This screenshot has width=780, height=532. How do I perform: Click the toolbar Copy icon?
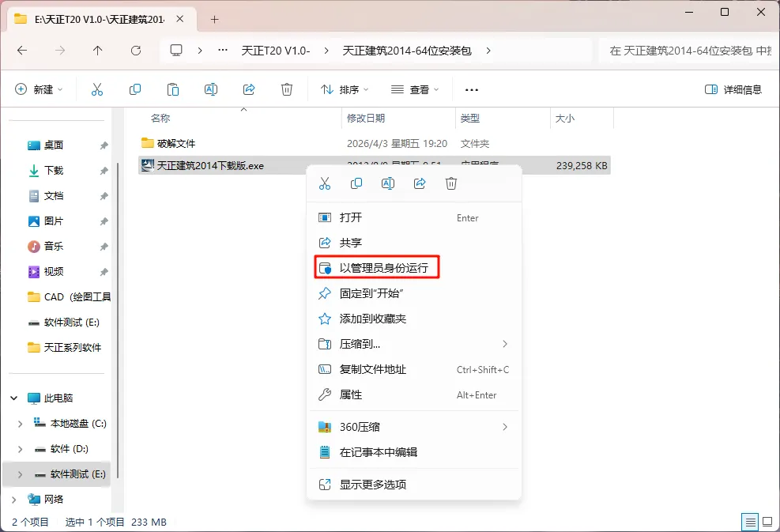135,89
